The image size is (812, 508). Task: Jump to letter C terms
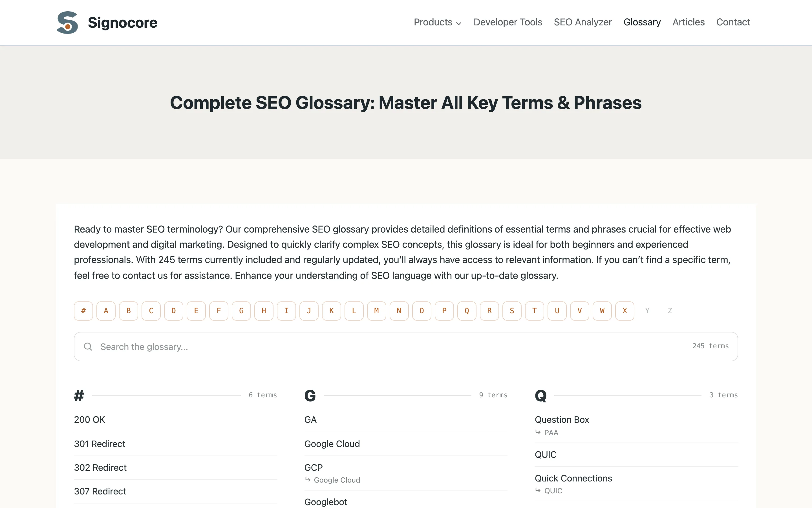pyautogui.click(x=151, y=311)
